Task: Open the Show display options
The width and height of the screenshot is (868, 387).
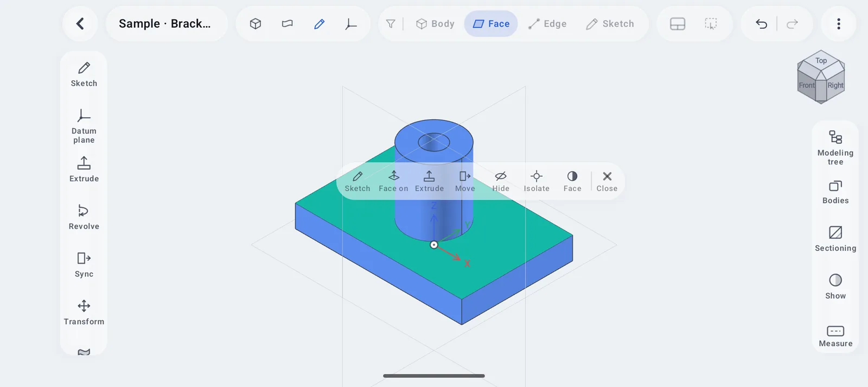Action: tap(835, 287)
